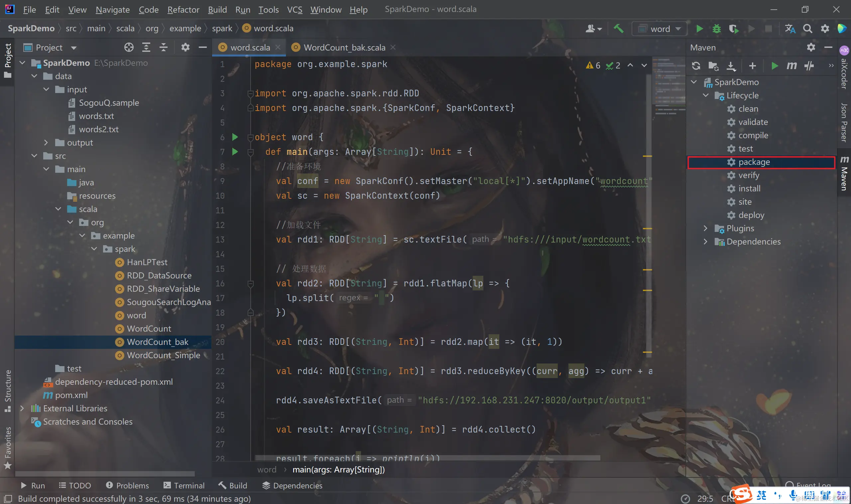Open Search Everywhere magnifier icon
851x504 pixels.
pos(807,29)
